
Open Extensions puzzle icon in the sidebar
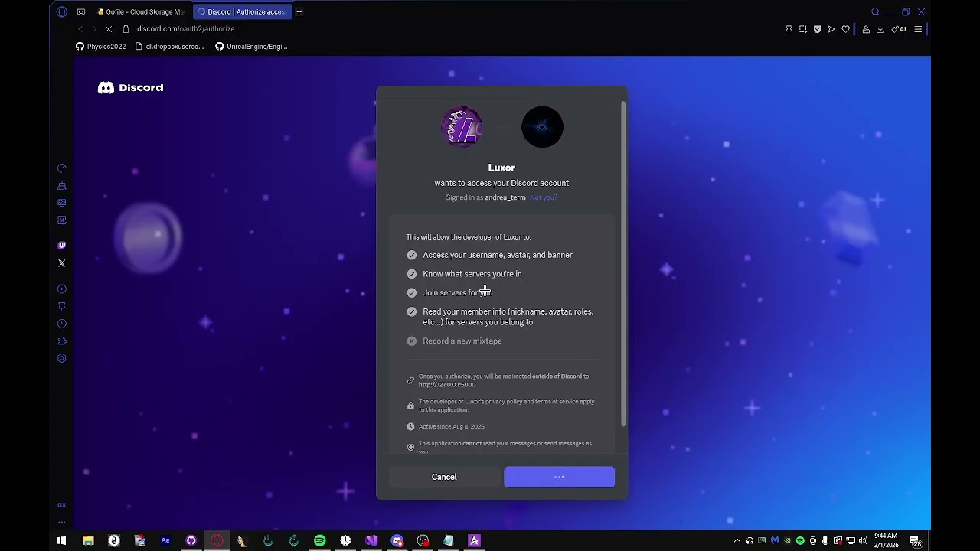(62, 341)
